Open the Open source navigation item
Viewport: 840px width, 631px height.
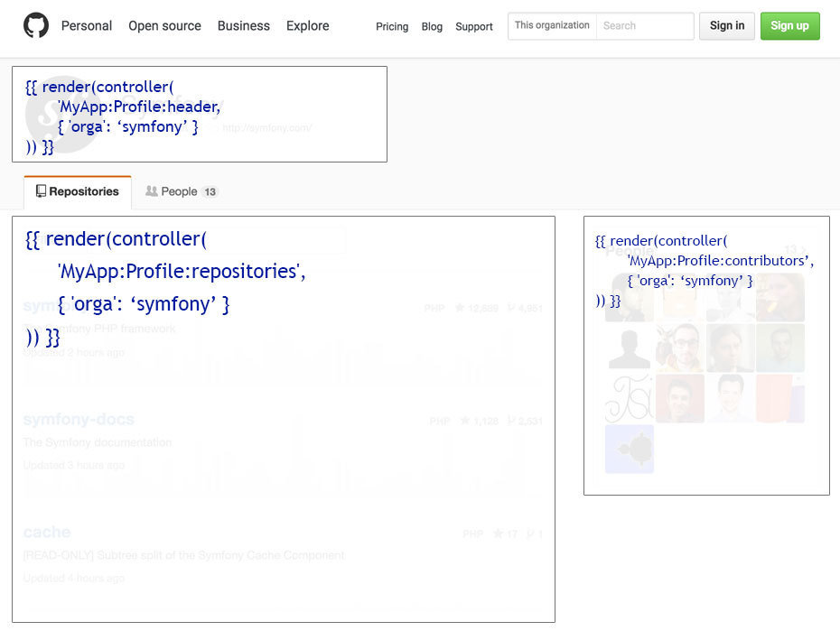click(x=164, y=25)
